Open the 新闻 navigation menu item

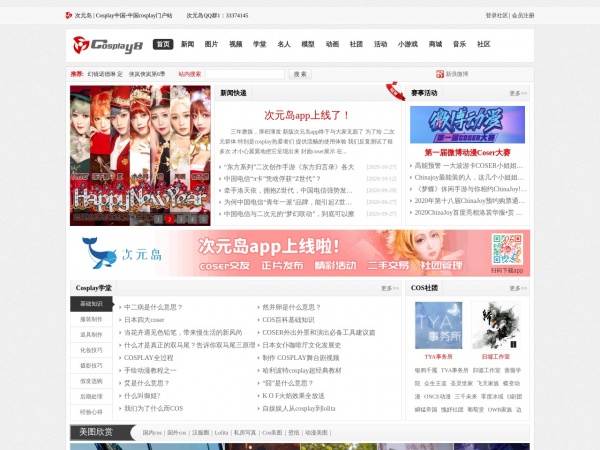click(x=187, y=45)
